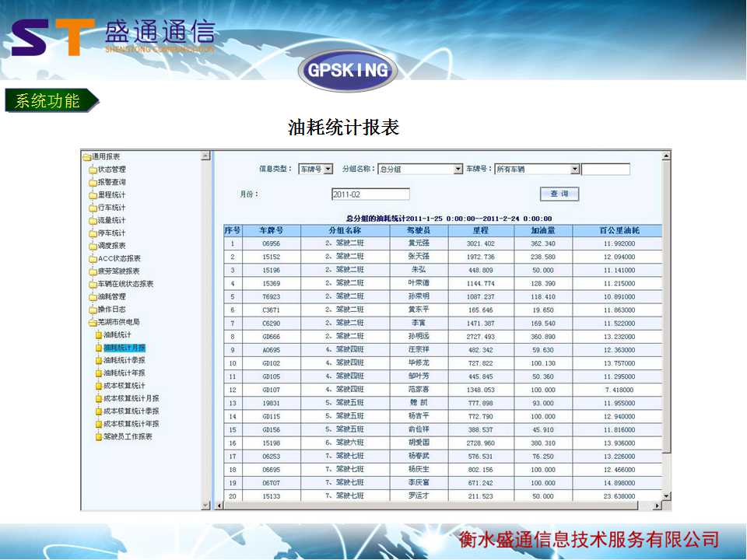Viewport: 747px width, 560px height.
Task: Click the 里程统计 folder icon
Action: pos(93,195)
